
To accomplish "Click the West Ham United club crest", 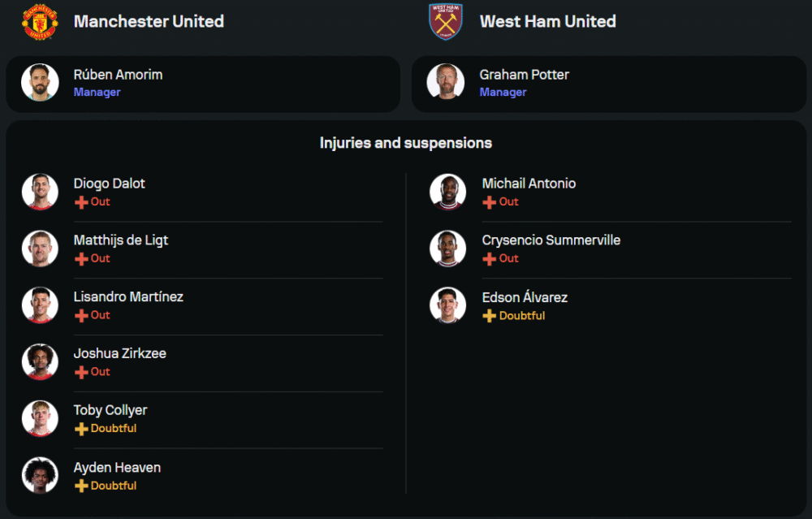I will 445,22.
